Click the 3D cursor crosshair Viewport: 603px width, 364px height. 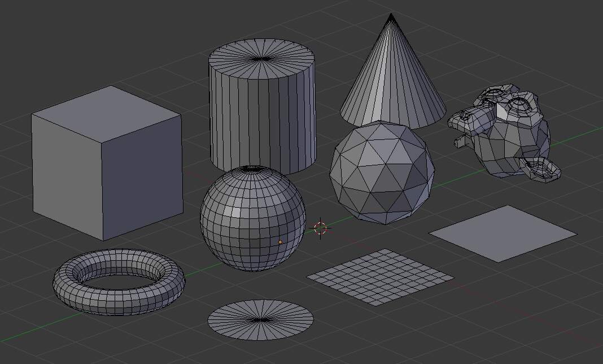tap(321, 227)
